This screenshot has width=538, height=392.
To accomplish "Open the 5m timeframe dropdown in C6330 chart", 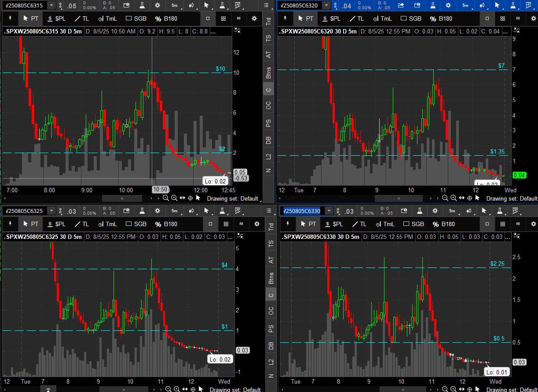I will (x=452, y=211).
